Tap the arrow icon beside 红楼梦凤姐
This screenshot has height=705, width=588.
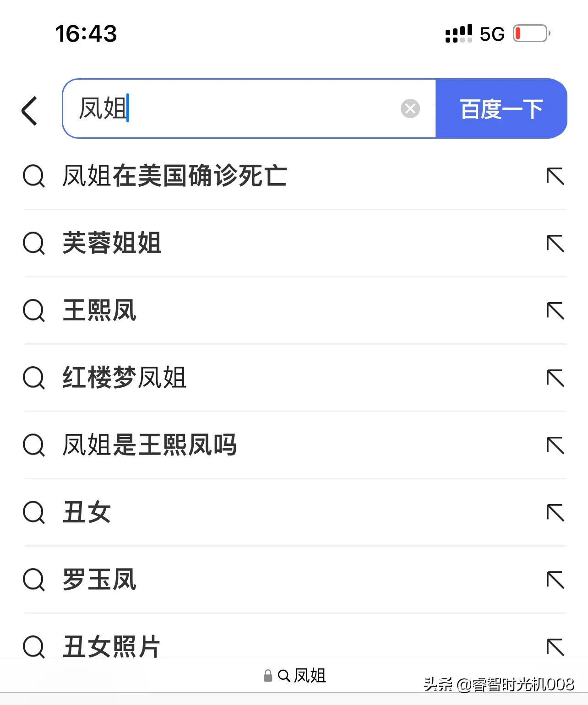[555, 378]
